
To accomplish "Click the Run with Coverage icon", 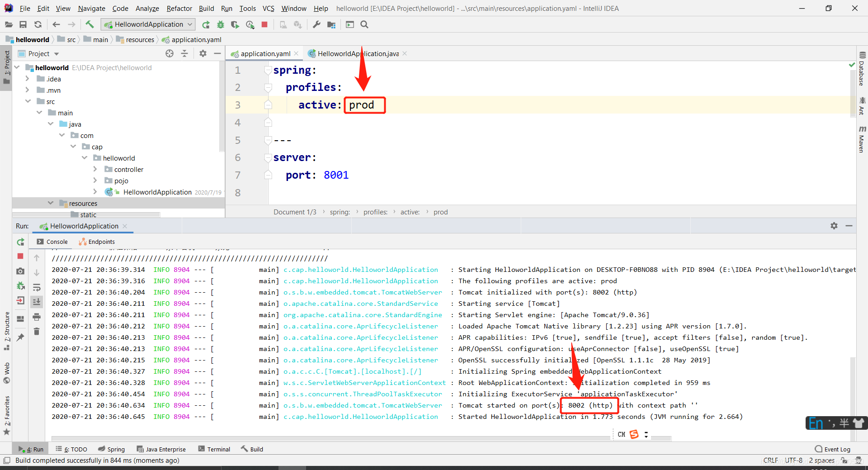I will 235,24.
